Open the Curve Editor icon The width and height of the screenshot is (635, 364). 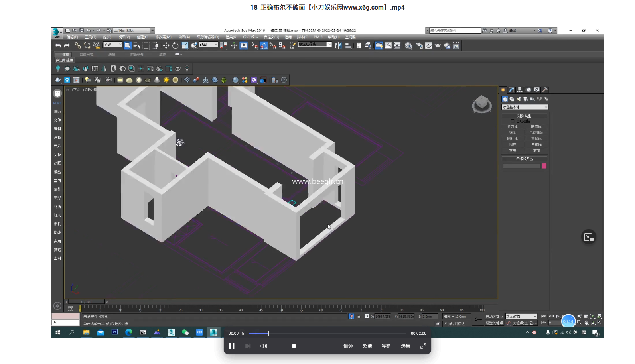click(x=388, y=45)
